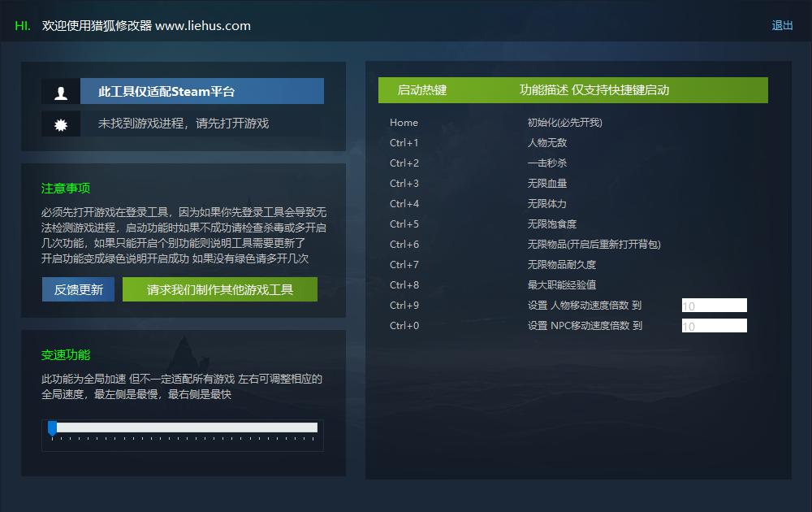Image resolution: width=812 pixels, height=512 pixels.
Task: Click the Ctrl+0 hotkey label
Action: (404, 325)
